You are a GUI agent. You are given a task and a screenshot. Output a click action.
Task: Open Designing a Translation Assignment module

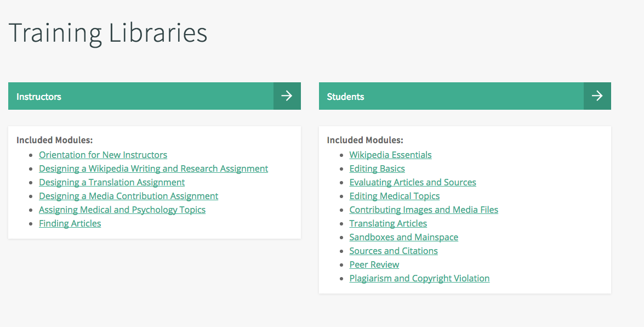pos(112,182)
